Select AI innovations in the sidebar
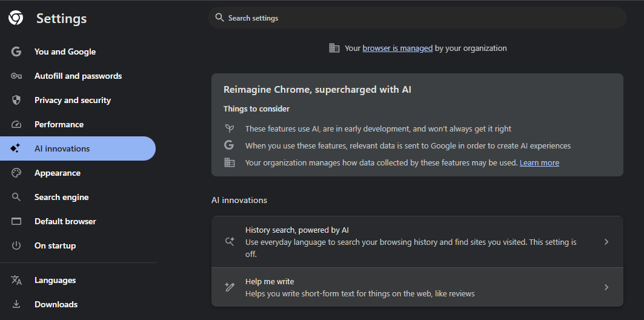This screenshot has height=320, width=644. (78, 148)
